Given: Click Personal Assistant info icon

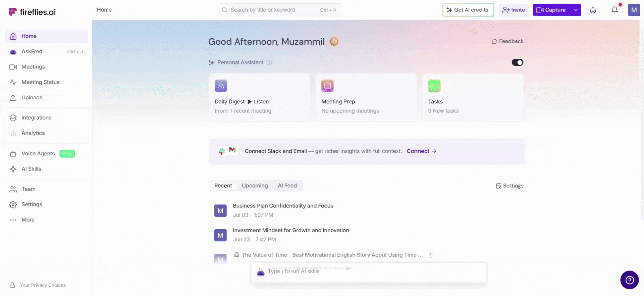Looking at the screenshot, I should 269,62.
